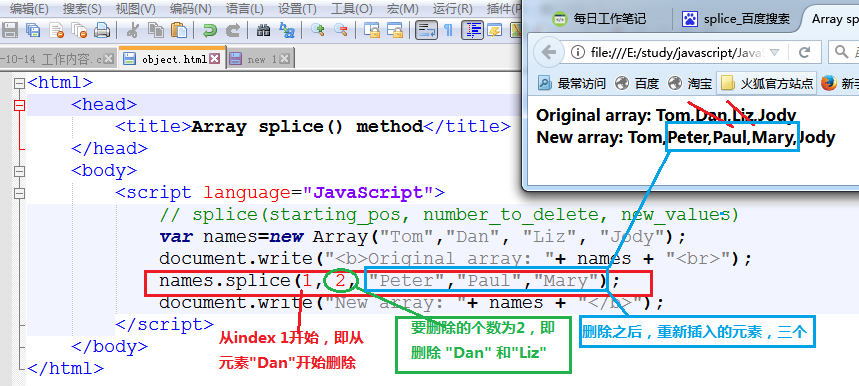Open the 视图(V) menu
Viewport: 859px width, 386px height.
click(x=136, y=8)
